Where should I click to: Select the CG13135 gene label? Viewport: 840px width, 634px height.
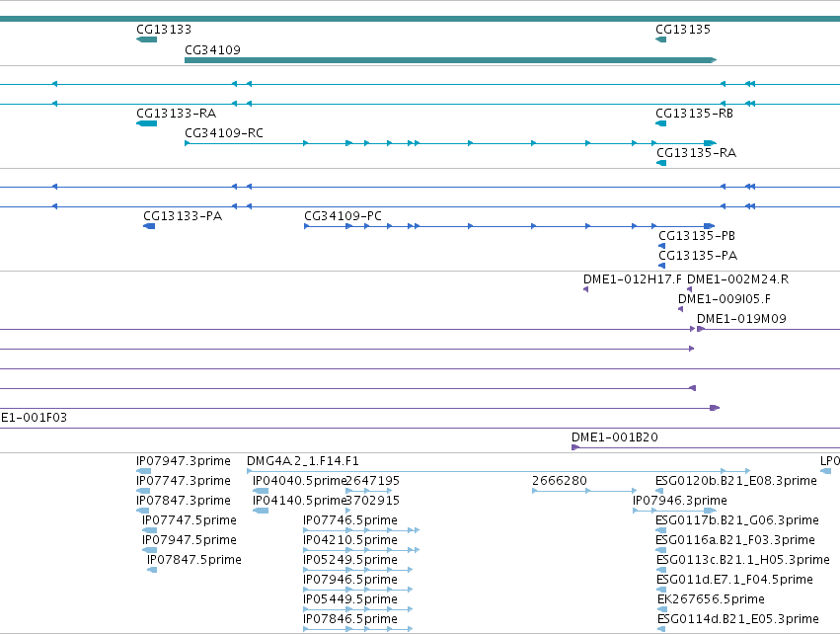[683, 30]
